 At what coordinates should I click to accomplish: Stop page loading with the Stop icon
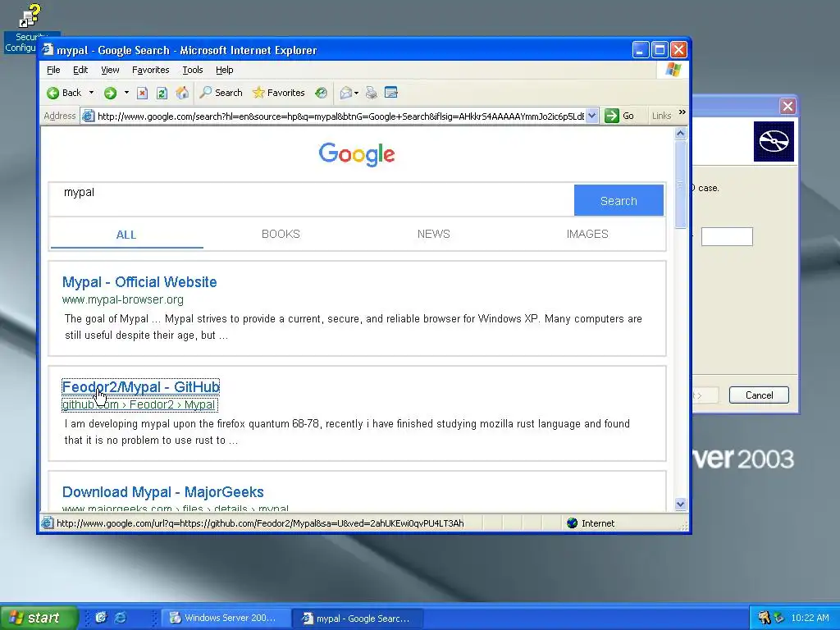(x=142, y=94)
